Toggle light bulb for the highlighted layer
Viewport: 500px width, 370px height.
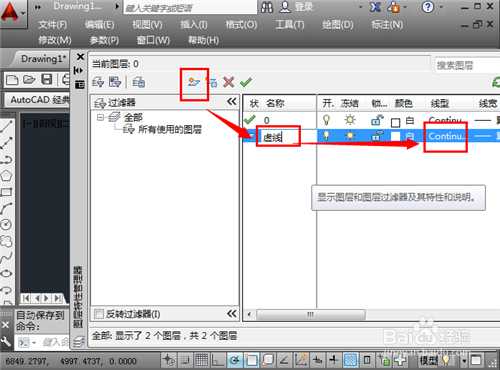327,136
